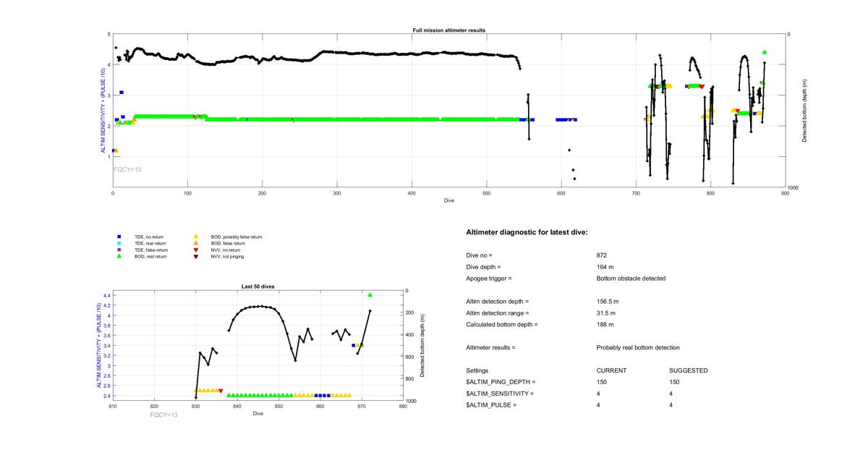
Task: Click the suggested $ALTIM_PING_DEPTH value 150
Action: [675, 382]
